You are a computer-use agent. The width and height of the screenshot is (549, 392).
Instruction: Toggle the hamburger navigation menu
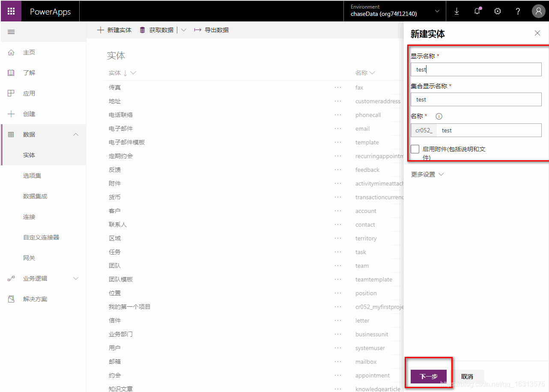pyautogui.click(x=12, y=32)
